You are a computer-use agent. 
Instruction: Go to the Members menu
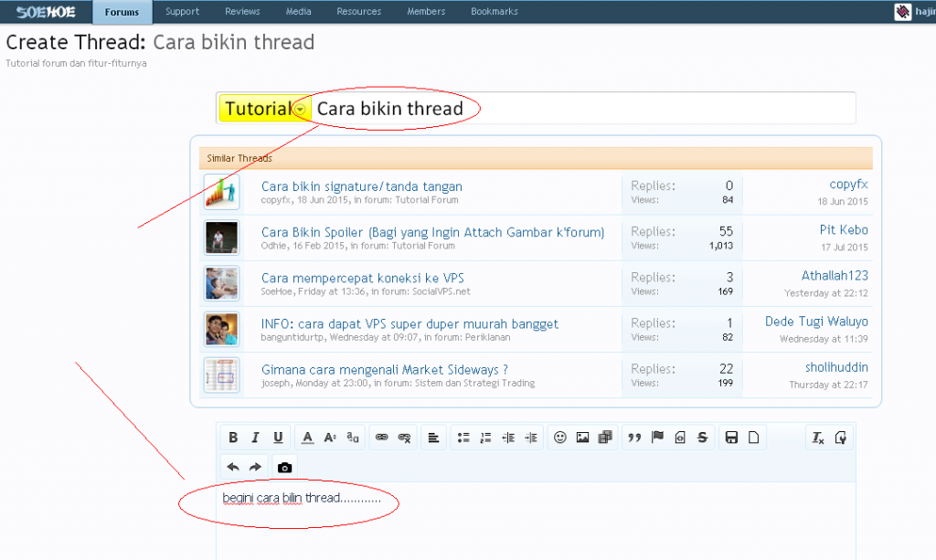[426, 12]
